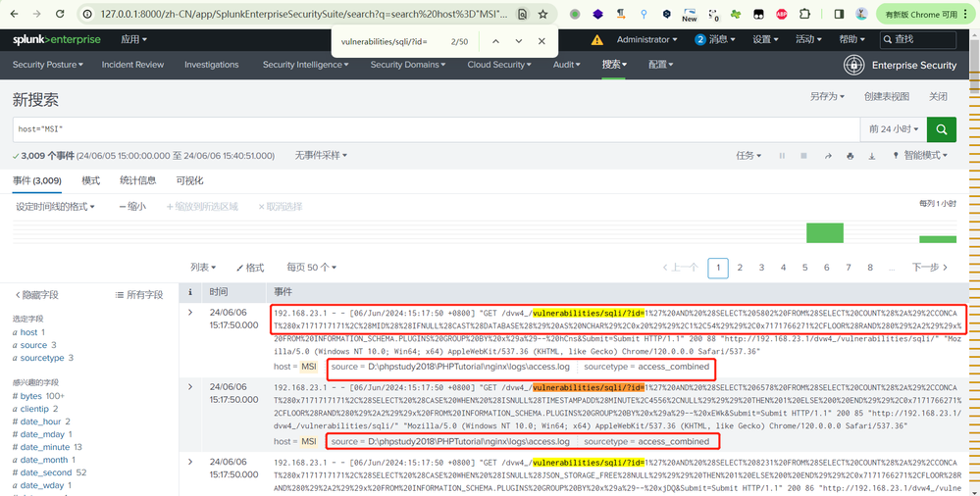Click the green clover extension icon

736,14
